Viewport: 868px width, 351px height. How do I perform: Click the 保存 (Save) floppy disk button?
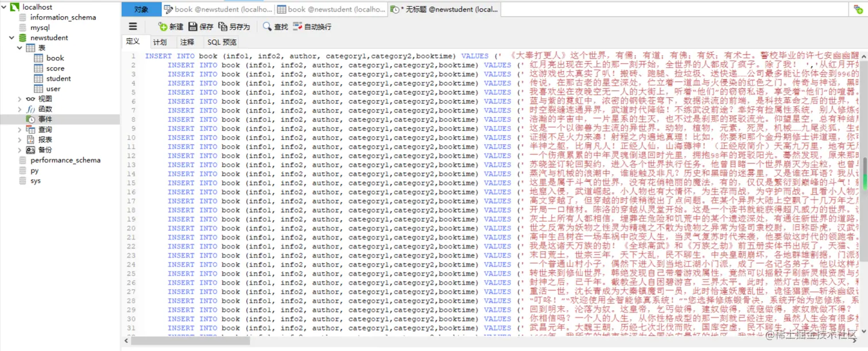[x=200, y=27]
